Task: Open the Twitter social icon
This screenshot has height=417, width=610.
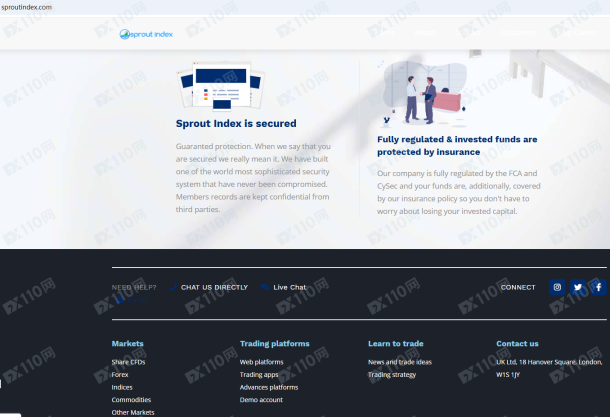Action: coord(578,287)
